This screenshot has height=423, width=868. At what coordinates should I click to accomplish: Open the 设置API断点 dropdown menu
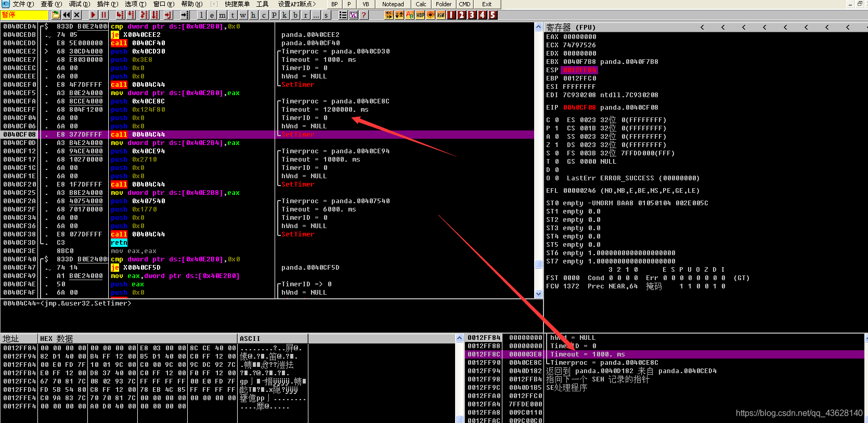point(297,4)
